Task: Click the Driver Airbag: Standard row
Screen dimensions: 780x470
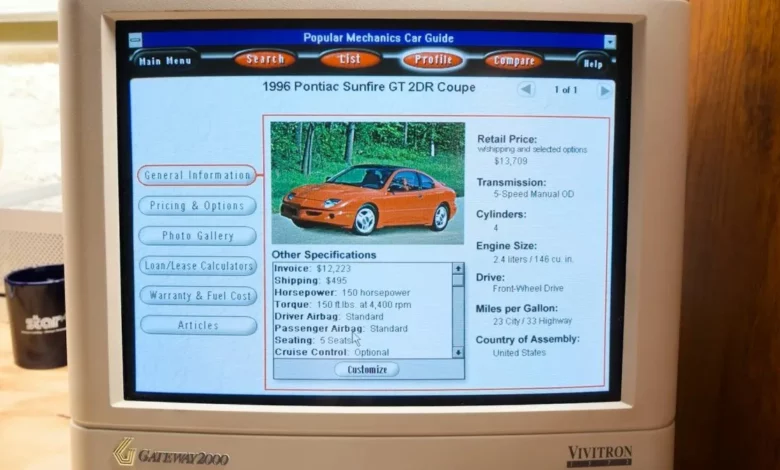Action: click(x=362, y=316)
